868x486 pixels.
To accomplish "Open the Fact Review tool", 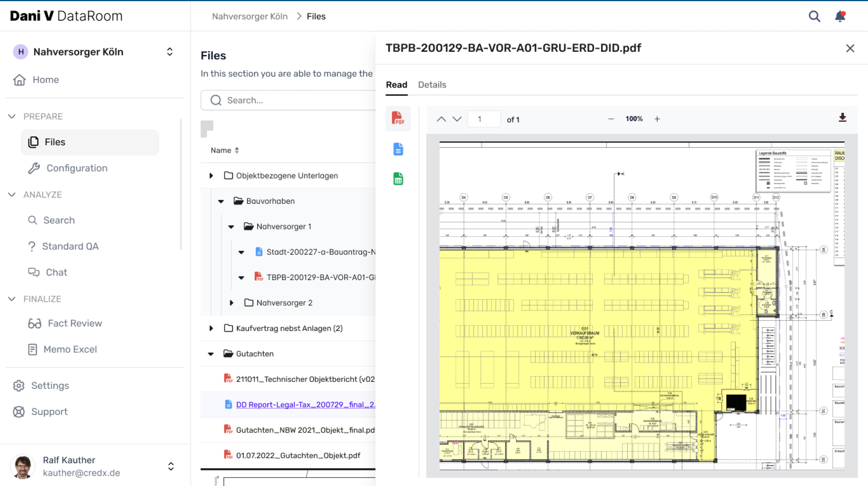I will click(75, 323).
